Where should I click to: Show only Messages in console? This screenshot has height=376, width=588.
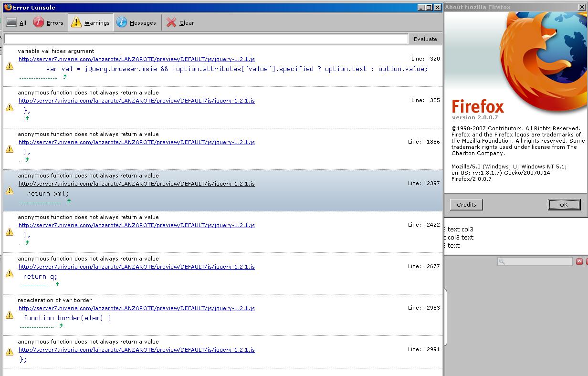136,23
